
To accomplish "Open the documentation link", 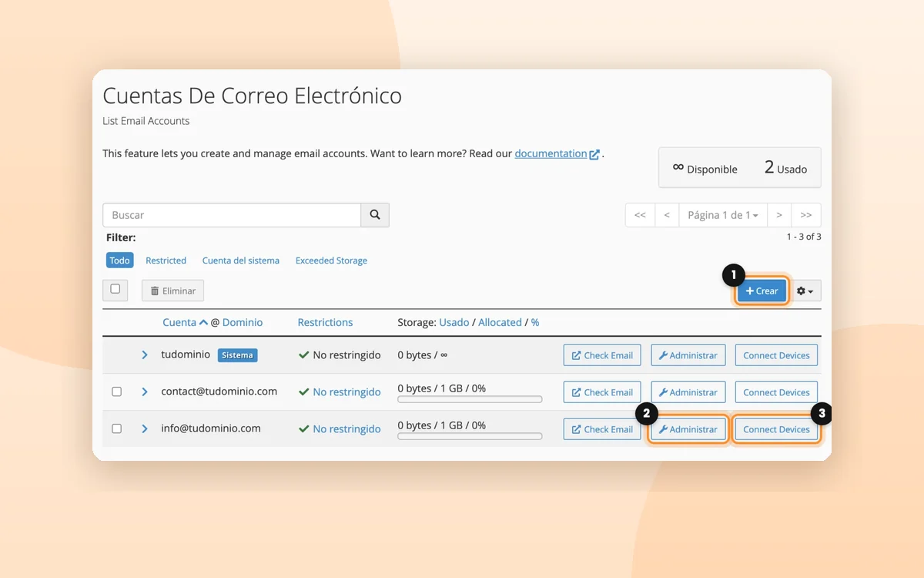I will [551, 153].
